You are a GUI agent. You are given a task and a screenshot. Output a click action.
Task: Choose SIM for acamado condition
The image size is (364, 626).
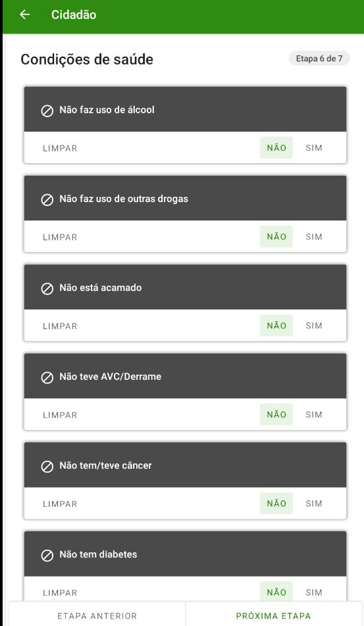point(314,326)
